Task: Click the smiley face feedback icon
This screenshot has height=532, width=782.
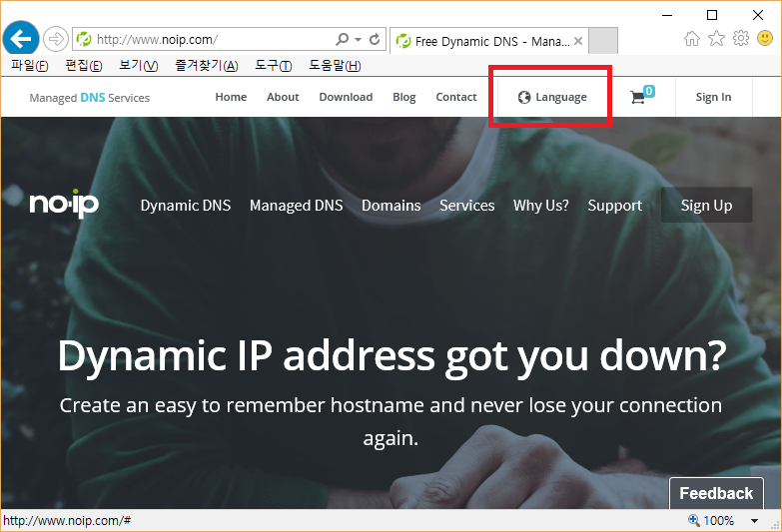Action: (764, 39)
